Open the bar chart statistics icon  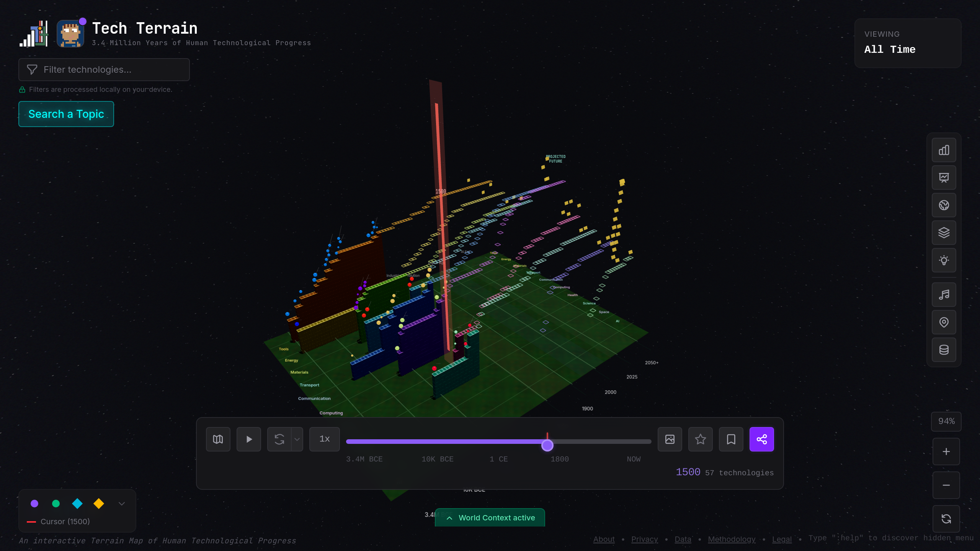click(x=944, y=150)
